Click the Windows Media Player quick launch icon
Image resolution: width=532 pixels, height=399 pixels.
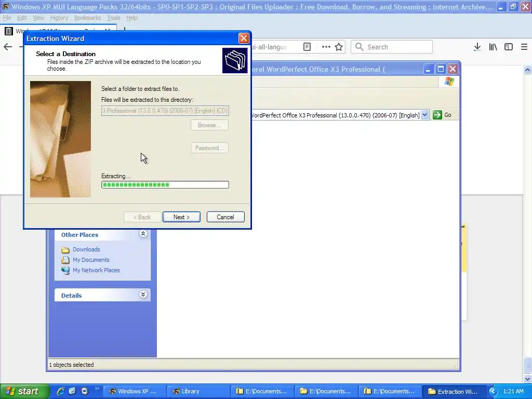(x=85, y=391)
